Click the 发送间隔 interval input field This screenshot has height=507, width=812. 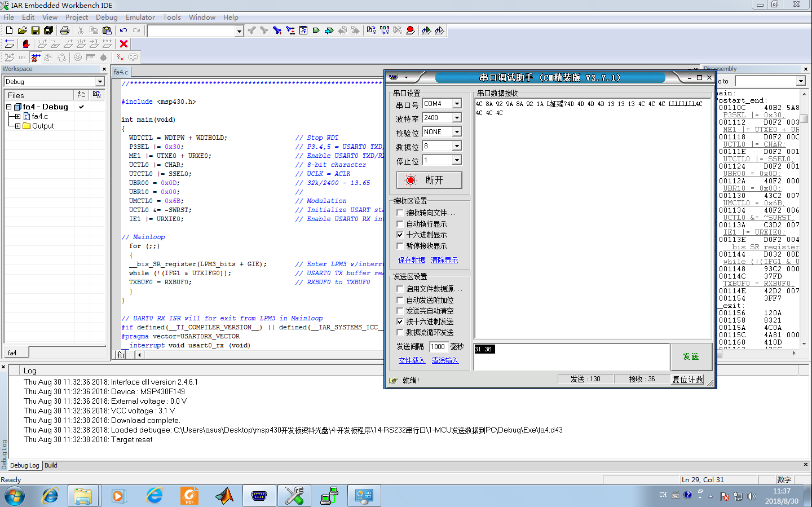(438, 347)
